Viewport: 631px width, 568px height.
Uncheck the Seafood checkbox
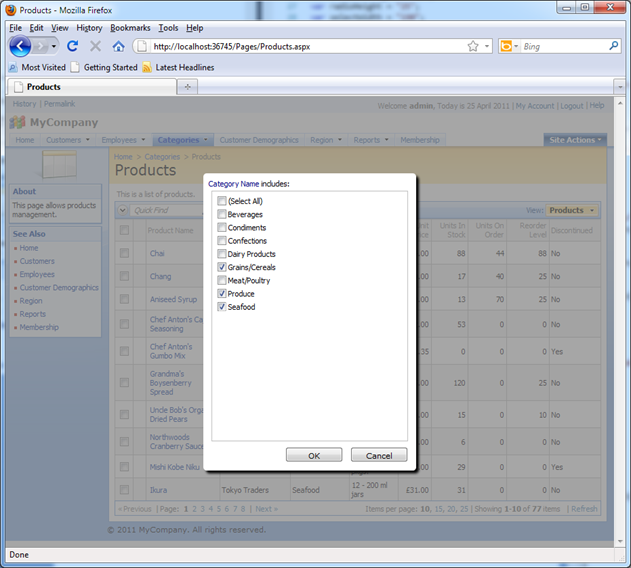click(221, 306)
